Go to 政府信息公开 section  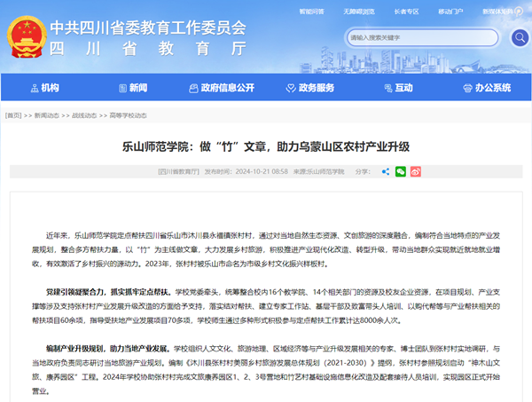[x=221, y=88]
